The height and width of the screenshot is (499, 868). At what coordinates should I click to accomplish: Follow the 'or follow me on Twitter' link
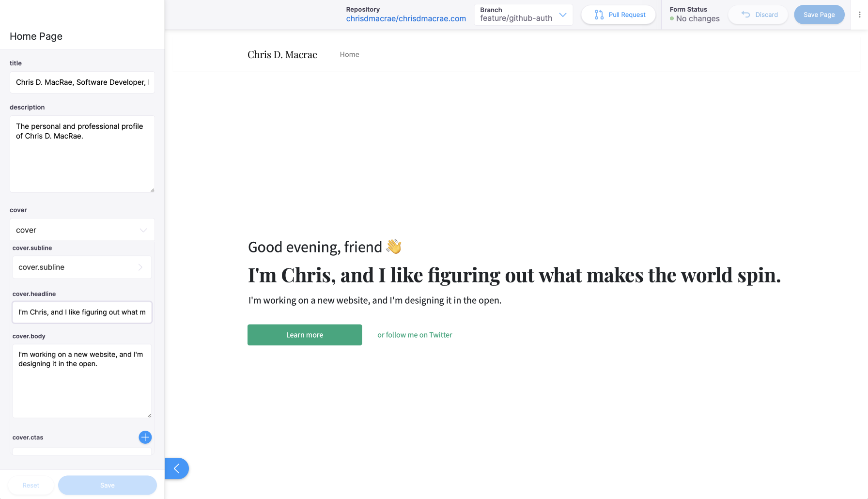coord(415,335)
